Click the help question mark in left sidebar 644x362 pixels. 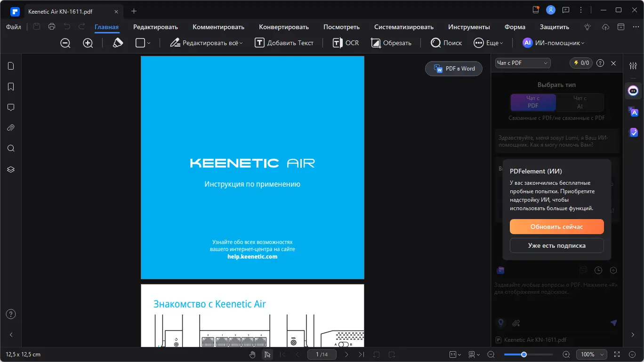coord(11,314)
